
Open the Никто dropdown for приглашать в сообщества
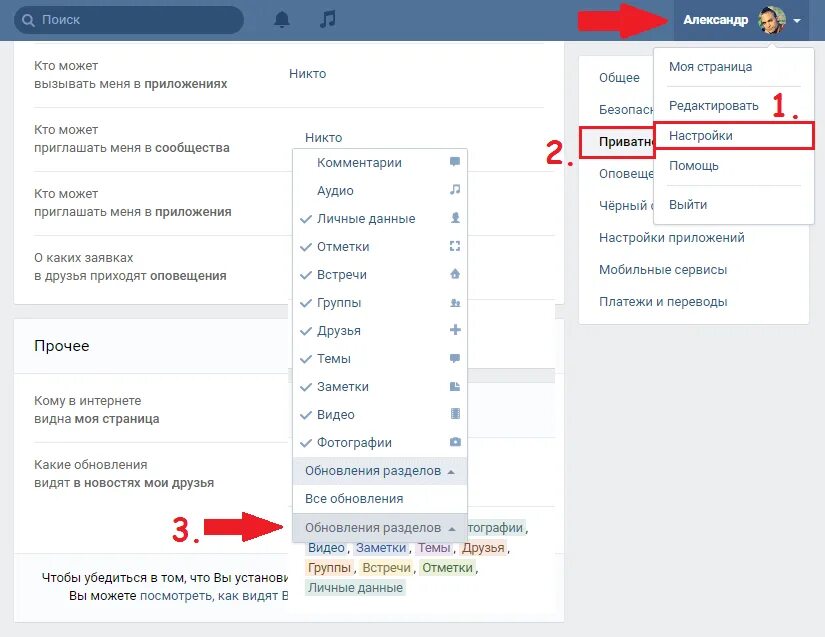click(324, 138)
